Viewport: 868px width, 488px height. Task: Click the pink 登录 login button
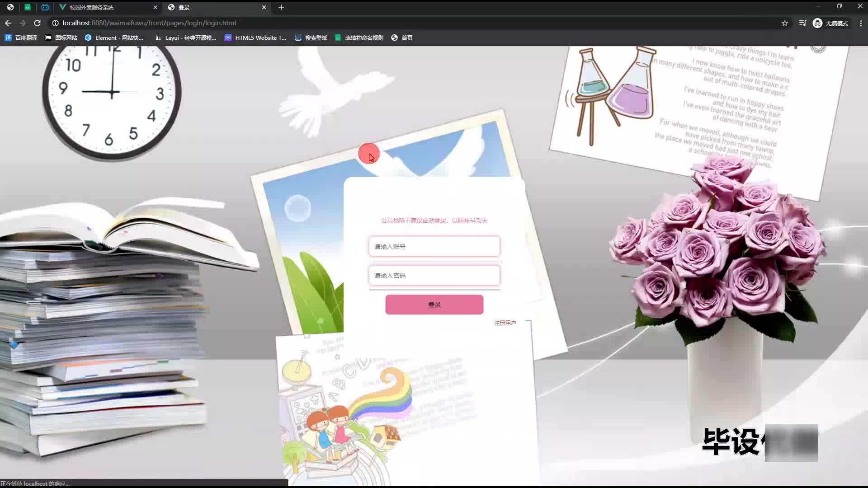coord(434,305)
